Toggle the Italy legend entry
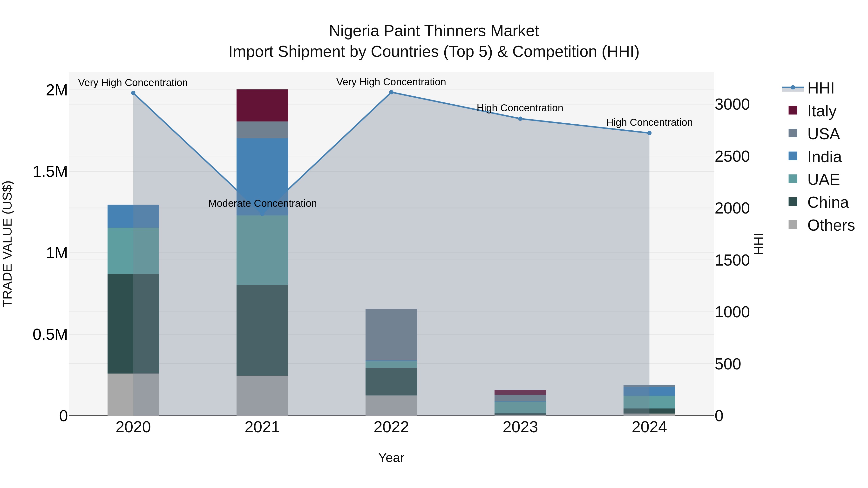This screenshot has width=868, height=488. [812, 111]
